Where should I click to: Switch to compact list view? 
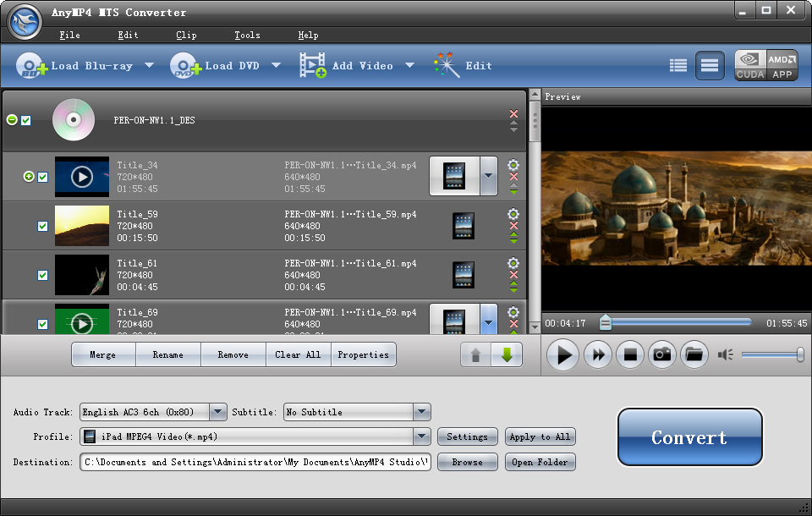tap(678, 66)
